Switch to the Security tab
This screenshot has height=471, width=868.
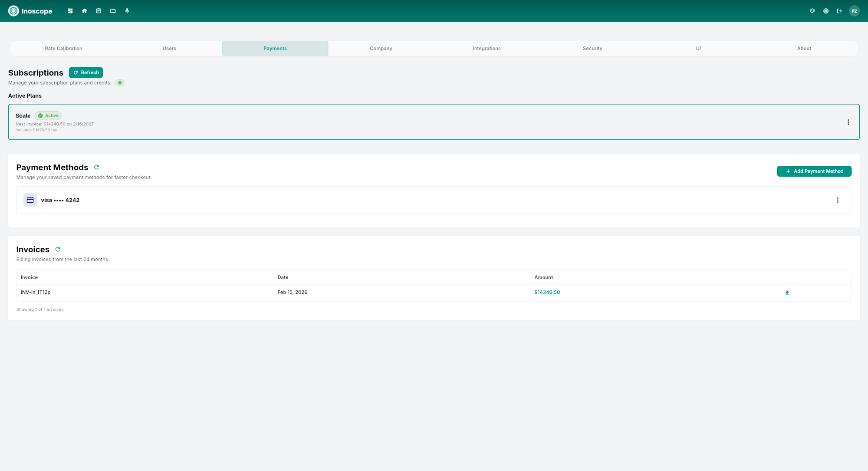click(592, 48)
